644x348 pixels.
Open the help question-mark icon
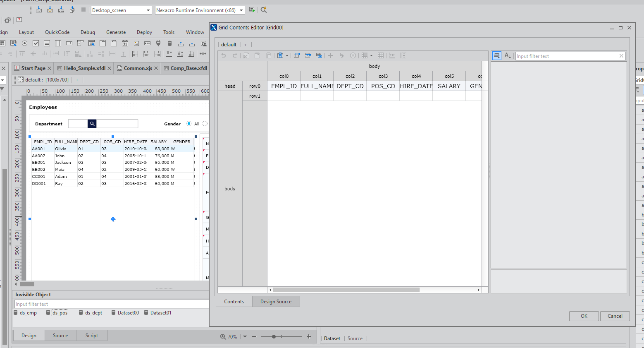coord(19,20)
